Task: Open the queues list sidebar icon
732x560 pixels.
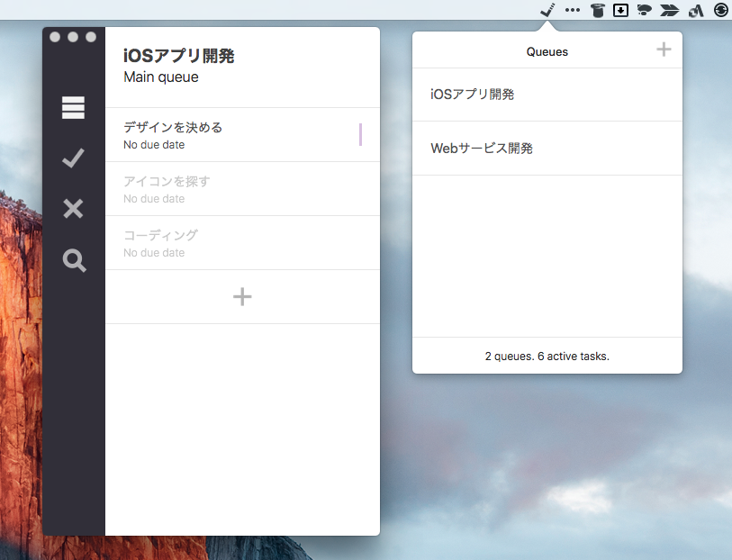Action: point(73,108)
